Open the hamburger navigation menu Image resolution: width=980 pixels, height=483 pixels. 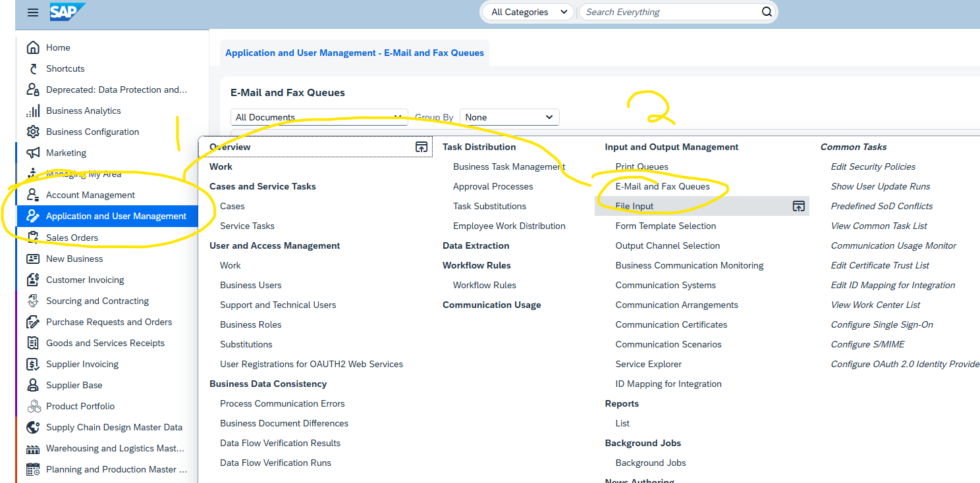(33, 12)
